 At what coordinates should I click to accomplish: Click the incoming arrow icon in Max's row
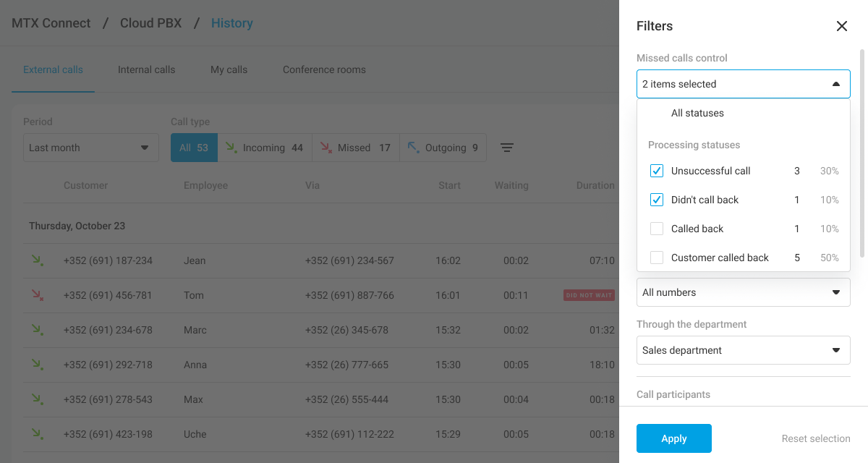click(x=37, y=399)
